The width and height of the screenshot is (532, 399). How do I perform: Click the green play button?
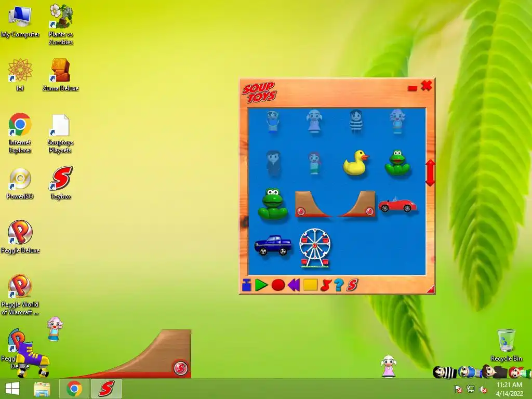point(261,285)
